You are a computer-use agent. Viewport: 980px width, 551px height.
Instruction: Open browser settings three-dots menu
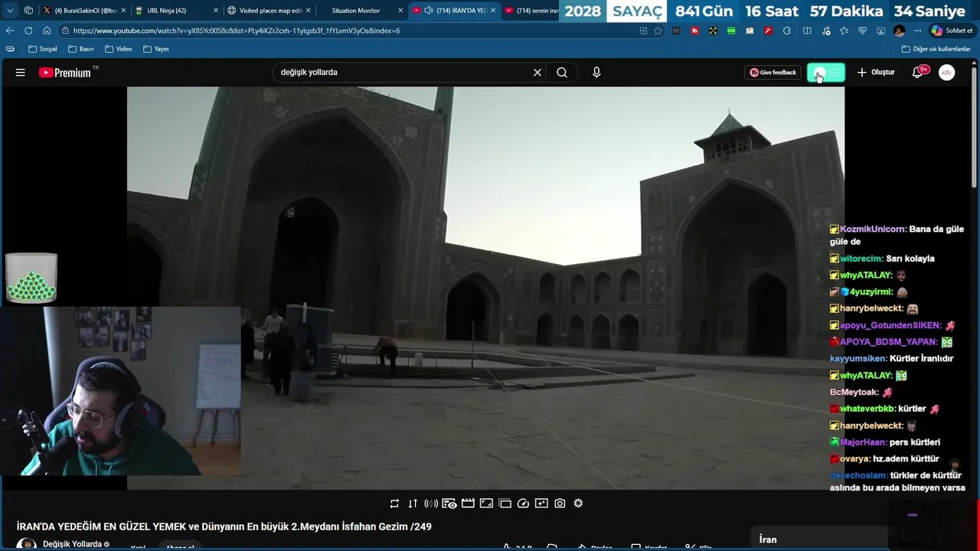coord(917,31)
